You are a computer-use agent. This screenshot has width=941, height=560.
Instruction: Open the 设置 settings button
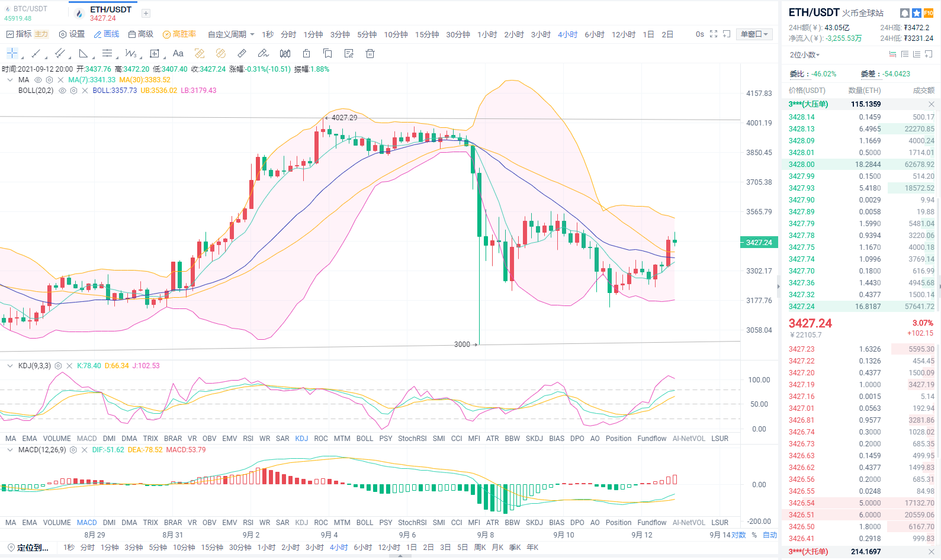point(72,34)
